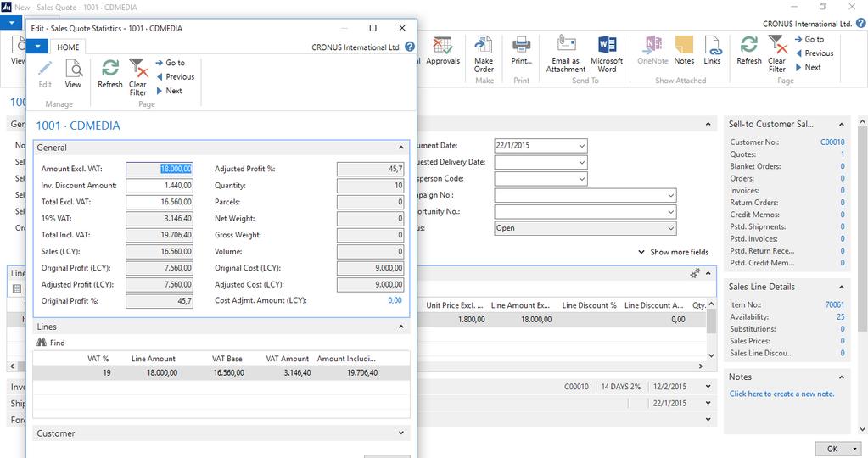Click Go to in Statistics window
The image size is (868, 458).
click(170, 63)
